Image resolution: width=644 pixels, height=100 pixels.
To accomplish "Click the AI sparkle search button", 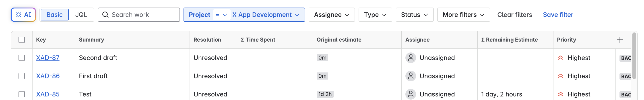I will 23,15.
